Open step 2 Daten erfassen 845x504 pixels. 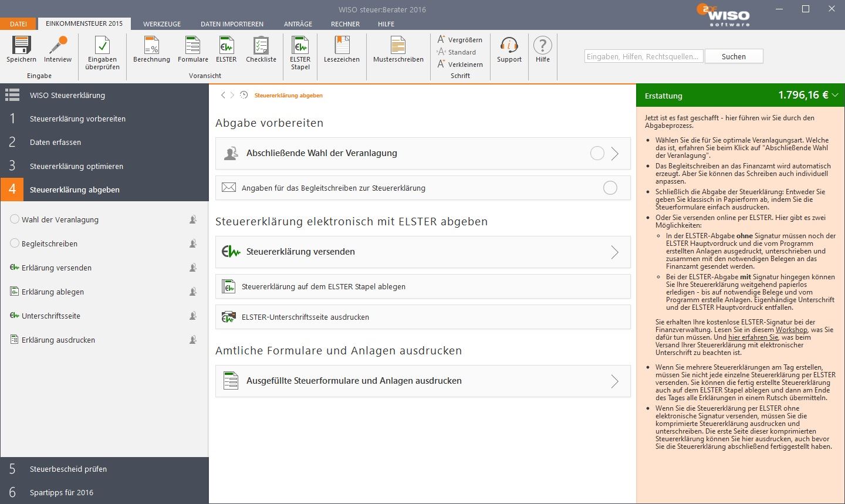[104, 142]
